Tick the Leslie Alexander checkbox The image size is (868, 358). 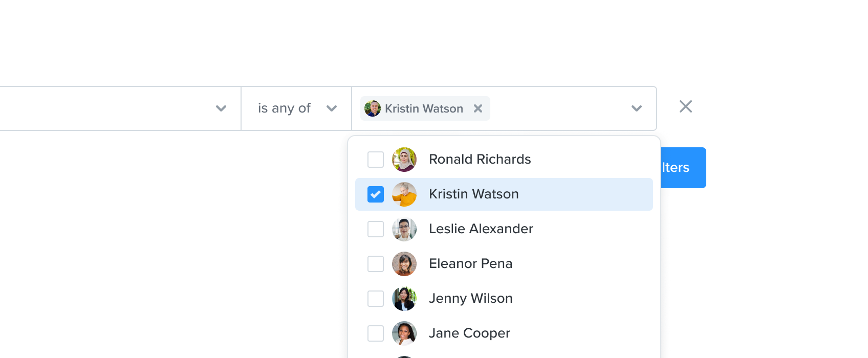[x=376, y=229]
